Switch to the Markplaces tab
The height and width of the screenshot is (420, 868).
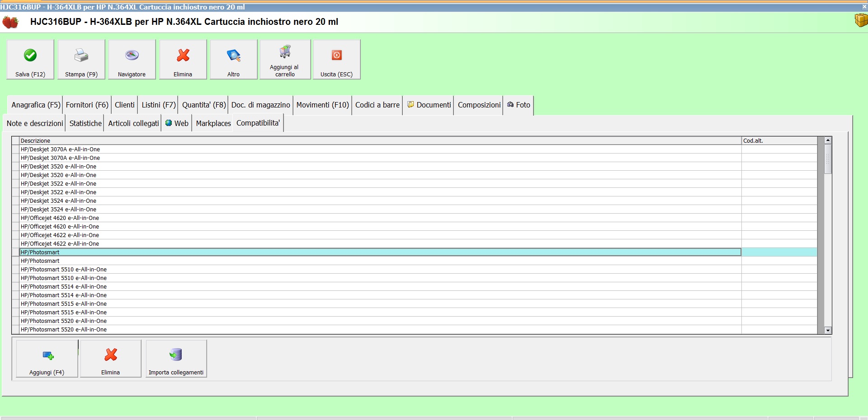tap(213, 123)
